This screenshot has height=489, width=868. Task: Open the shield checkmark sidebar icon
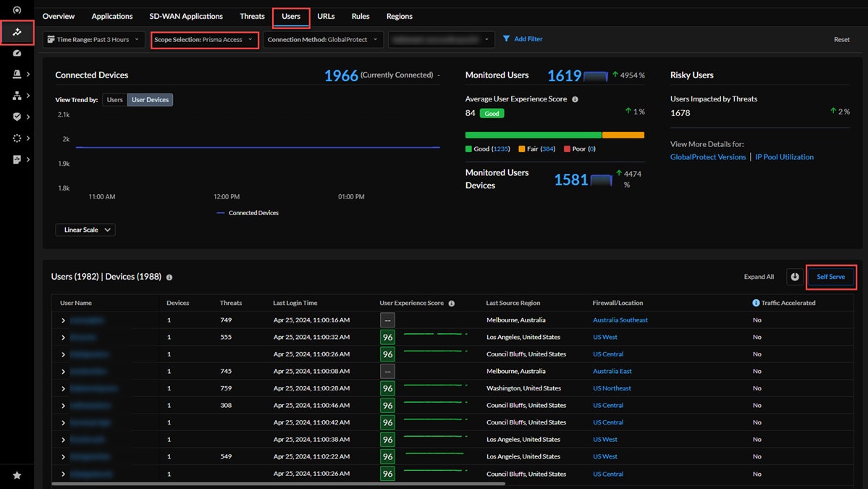click(17, 117)
